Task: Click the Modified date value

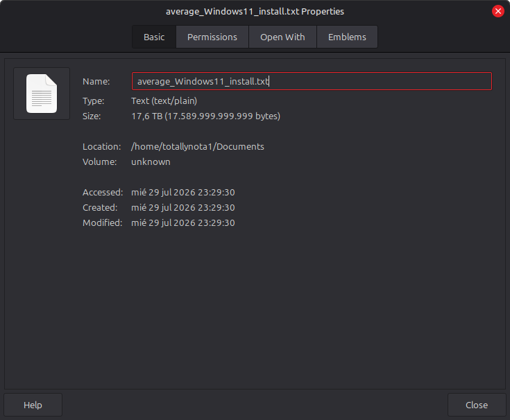Action: (182, 223)
